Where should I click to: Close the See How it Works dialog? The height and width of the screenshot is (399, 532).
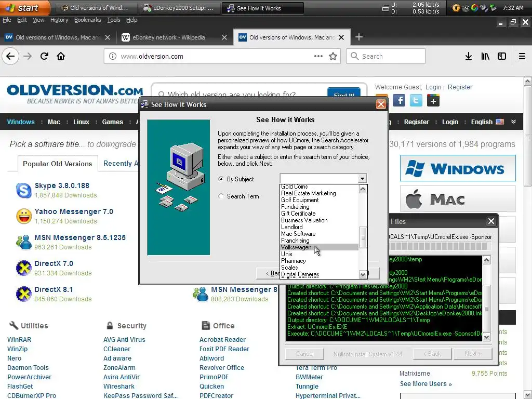381,104
